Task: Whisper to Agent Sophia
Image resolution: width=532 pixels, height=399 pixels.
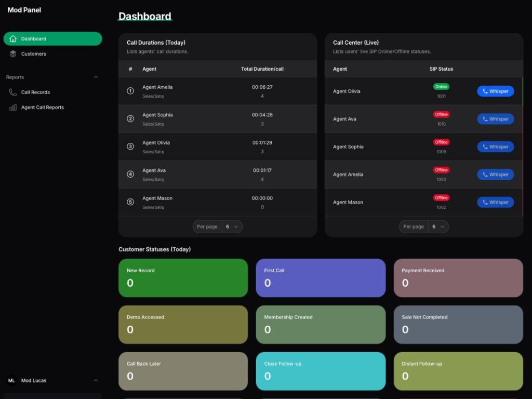Action: coord(495,147)
